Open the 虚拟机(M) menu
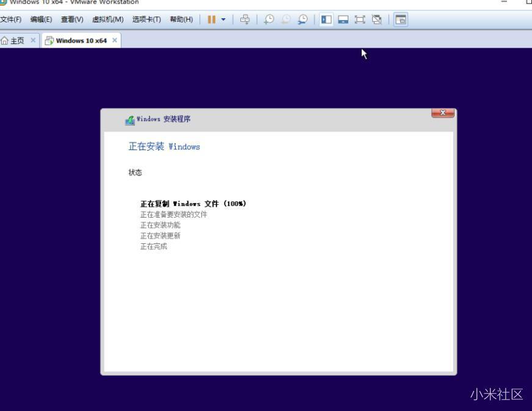Screen dimensions: 532x411 (108, 20)
